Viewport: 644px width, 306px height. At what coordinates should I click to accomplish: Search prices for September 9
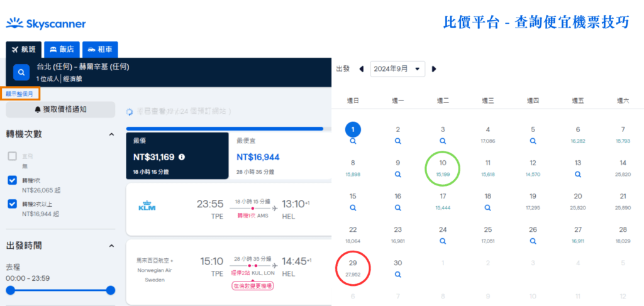tap(397, 174)
